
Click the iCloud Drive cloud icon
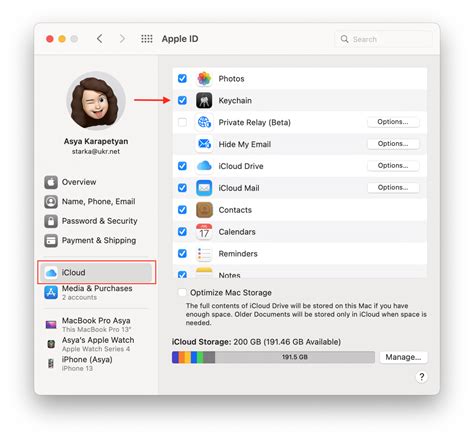pyautogui.click(x=204, y=166)
